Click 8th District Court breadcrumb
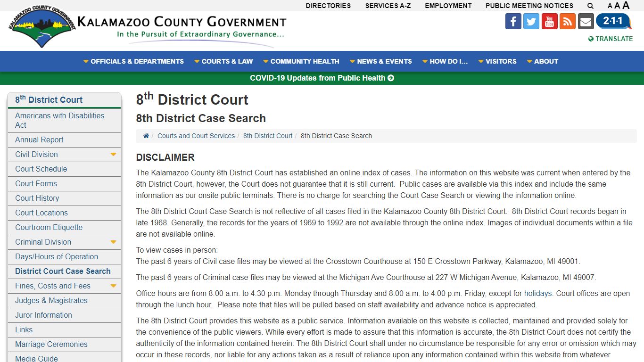The width and height of the screenshot is (644, 362). pos(268,136)
